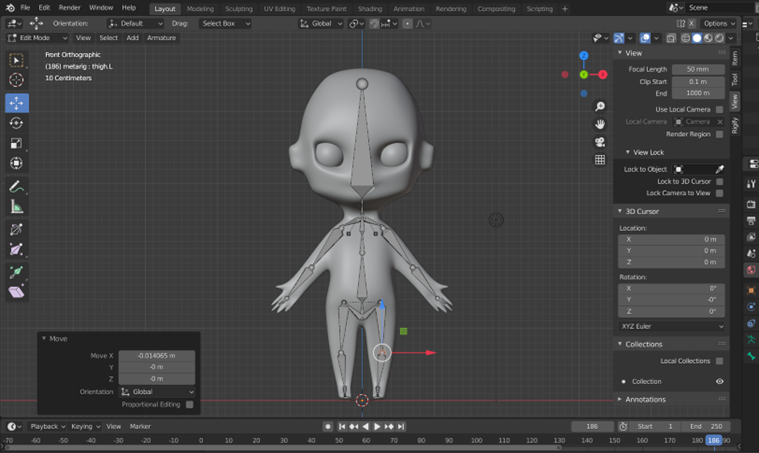Viewport: 759px width, 453px height.
Task: Click the zoom magnifier viewport icon
Action: tap(600, 106)
